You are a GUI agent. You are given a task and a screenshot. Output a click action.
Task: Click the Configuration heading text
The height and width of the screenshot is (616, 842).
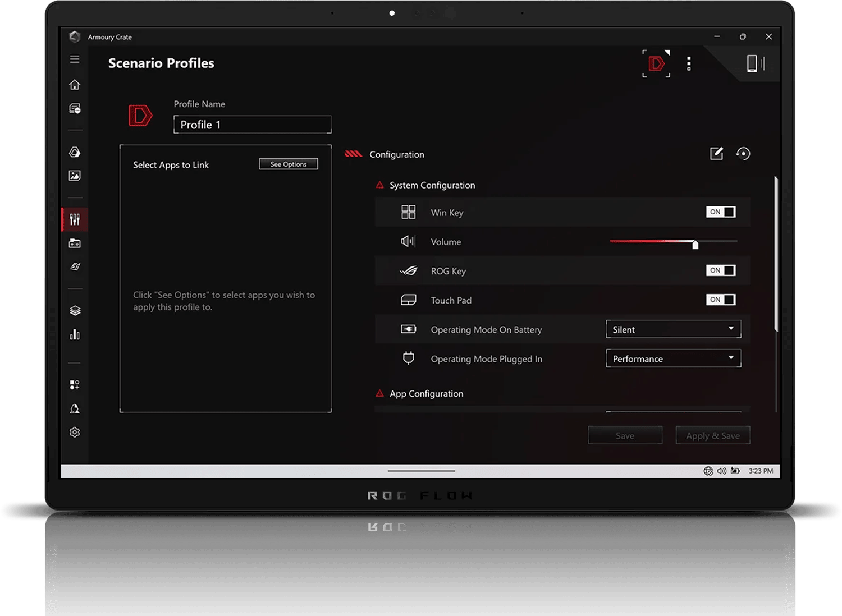[x=397, y=154]
